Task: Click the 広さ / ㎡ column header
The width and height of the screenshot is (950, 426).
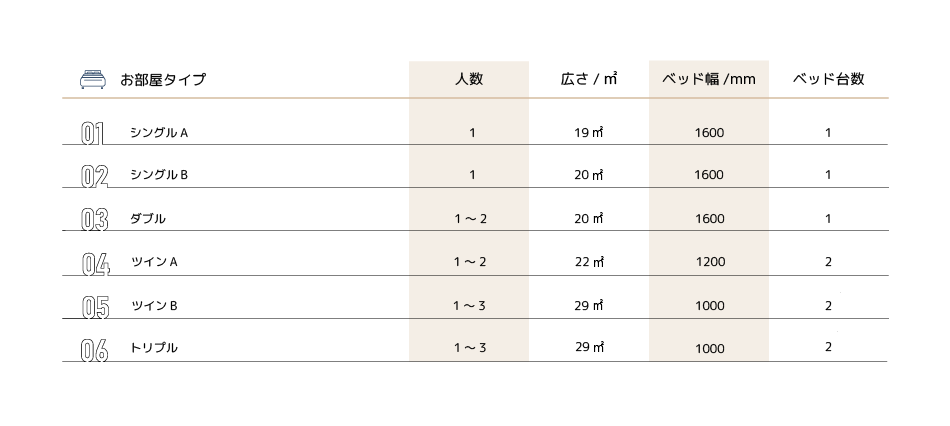Action: click(589, 79)
